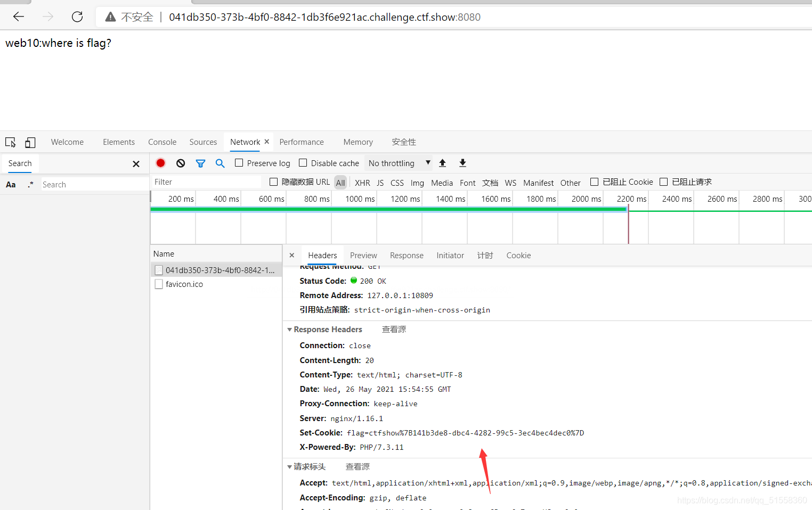Viewport: 812px width, 510px height.
Task: Filter requests by Font
Action: click(467, 183)
